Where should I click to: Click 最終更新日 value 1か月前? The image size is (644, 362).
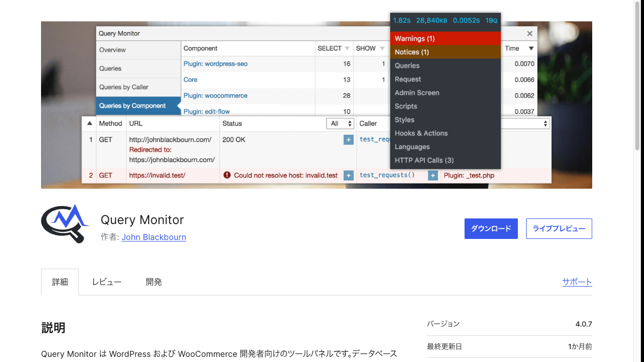tap(580, 347)
